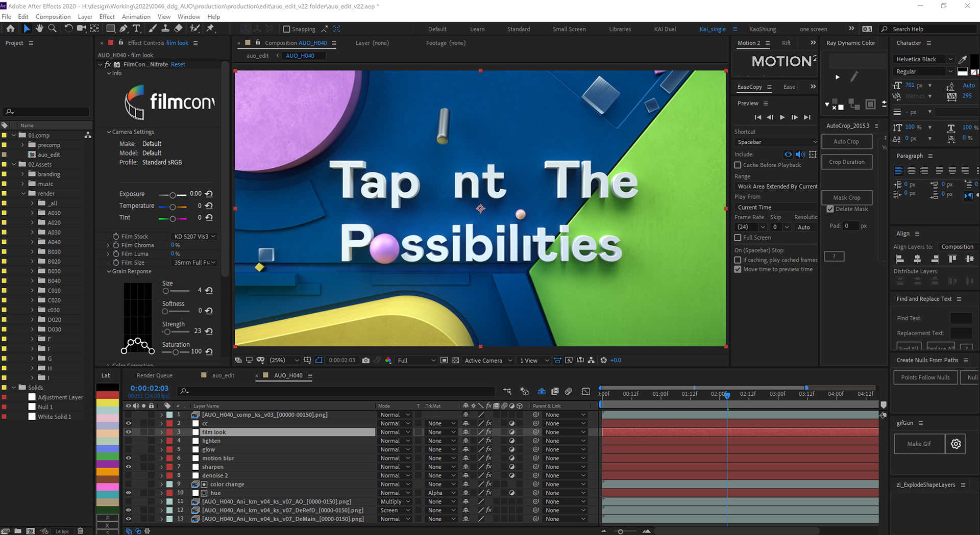Click the Crop Duration button
The width and height of the screenshot is (980, 535).
846,162
